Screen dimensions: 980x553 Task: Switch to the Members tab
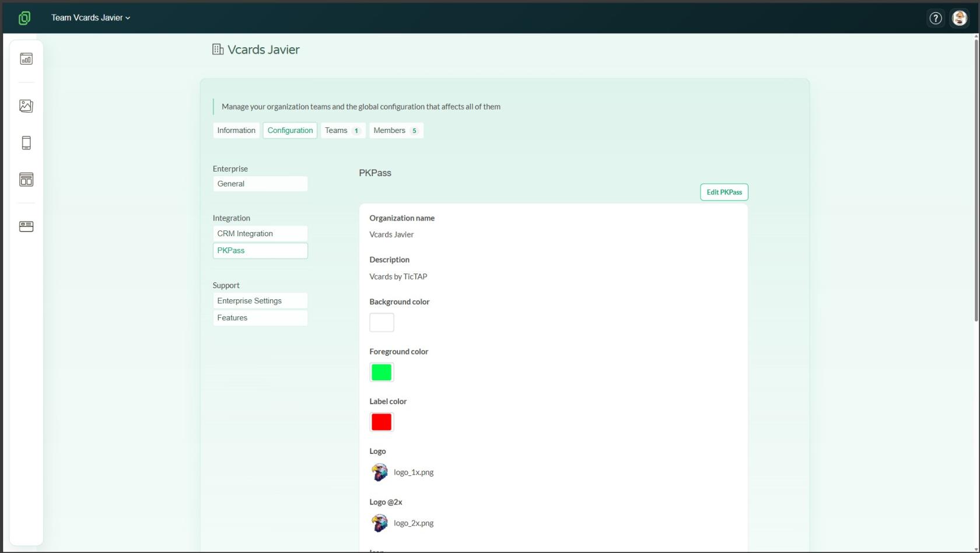tap(397, 131)
